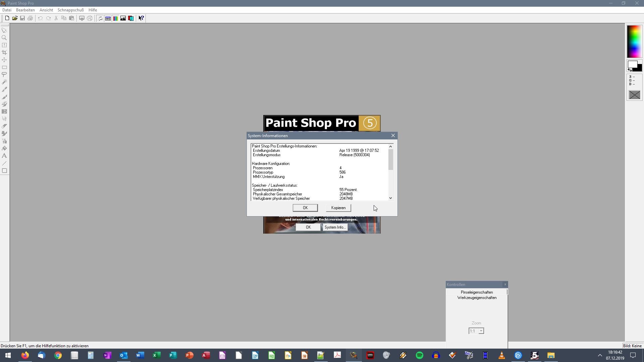Pick a color from rainbow color picker
This screenshot has height=362, width=644.
click(634, 42)
